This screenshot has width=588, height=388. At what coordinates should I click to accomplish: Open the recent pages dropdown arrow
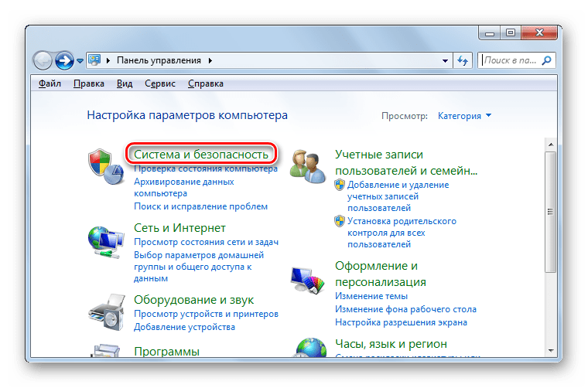click(80, 60)
